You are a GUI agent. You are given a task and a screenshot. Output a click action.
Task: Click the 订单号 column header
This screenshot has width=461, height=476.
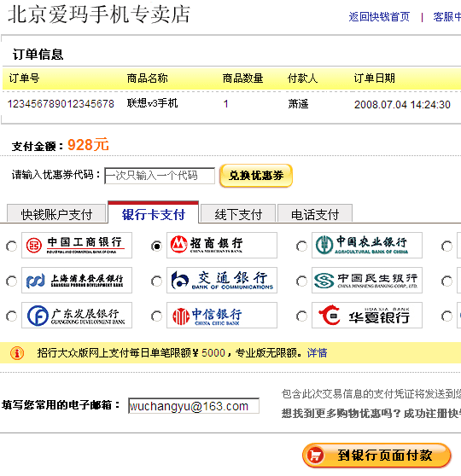24,78
